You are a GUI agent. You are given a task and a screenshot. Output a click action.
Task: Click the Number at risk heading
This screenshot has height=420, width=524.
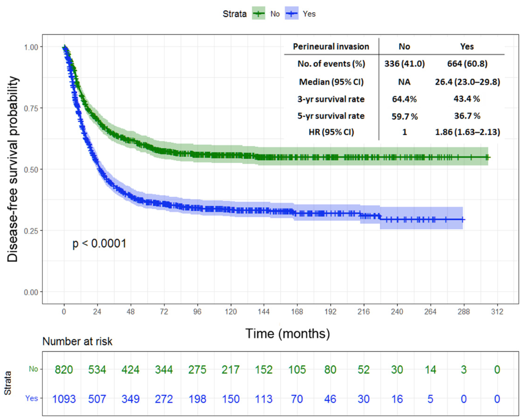(x=77, y=342)
